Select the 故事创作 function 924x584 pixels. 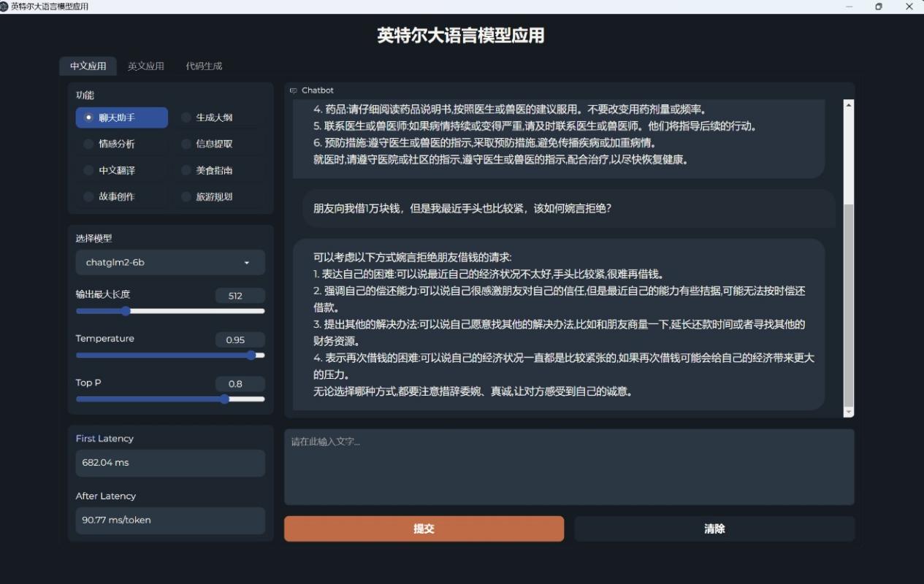point(122,196)
